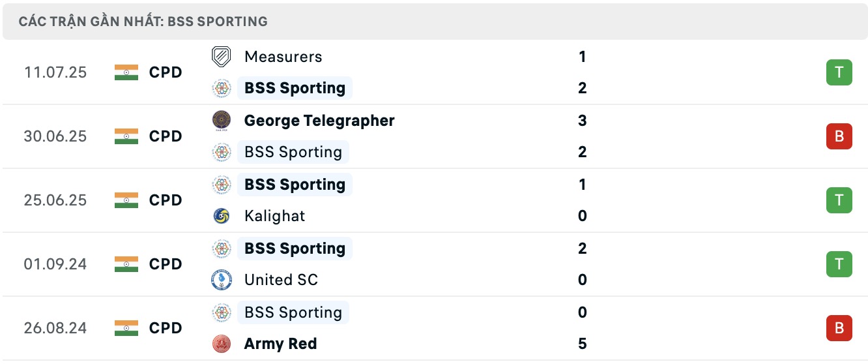Click the Kalighat team logo
Viewport: 868px width, 364px height.
coord(222,216)
